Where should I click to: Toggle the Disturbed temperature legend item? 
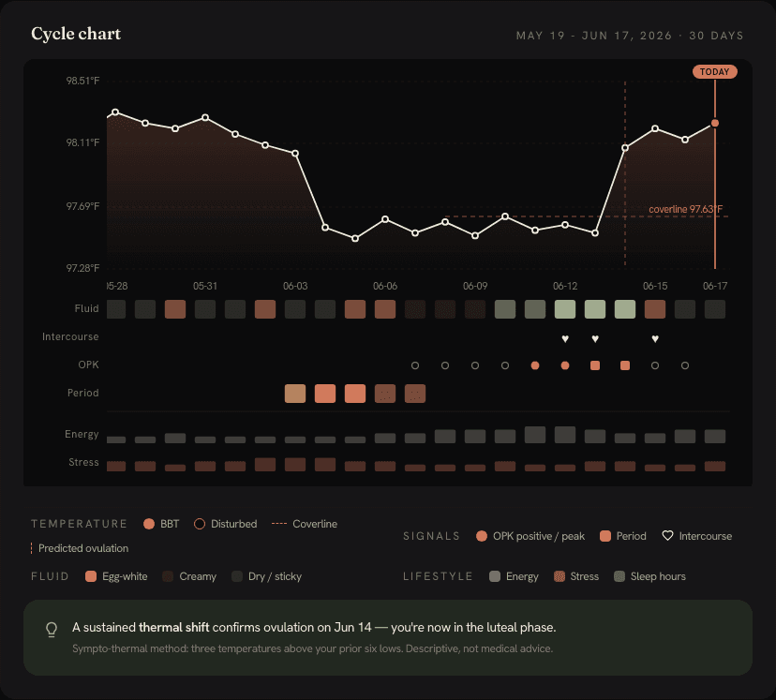pos(226,524)
